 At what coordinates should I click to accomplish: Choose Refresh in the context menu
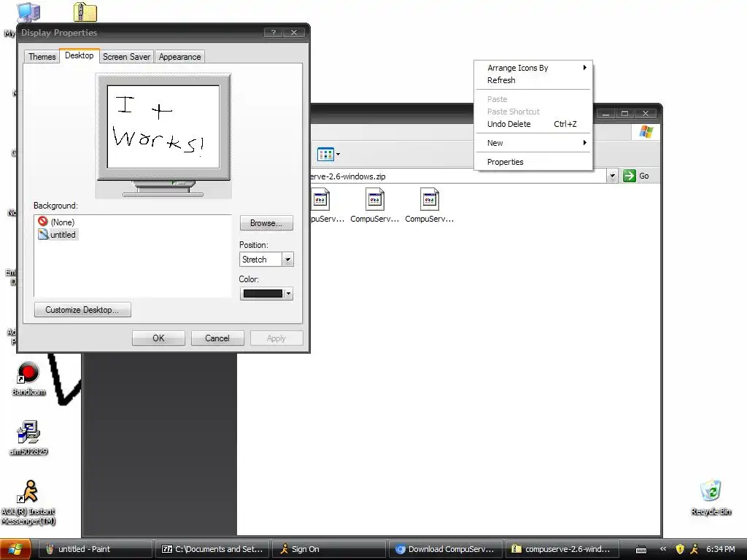533,80
